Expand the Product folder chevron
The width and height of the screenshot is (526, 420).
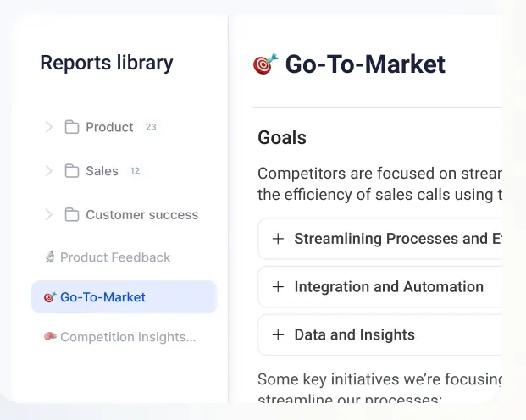[x=48, y=127]
